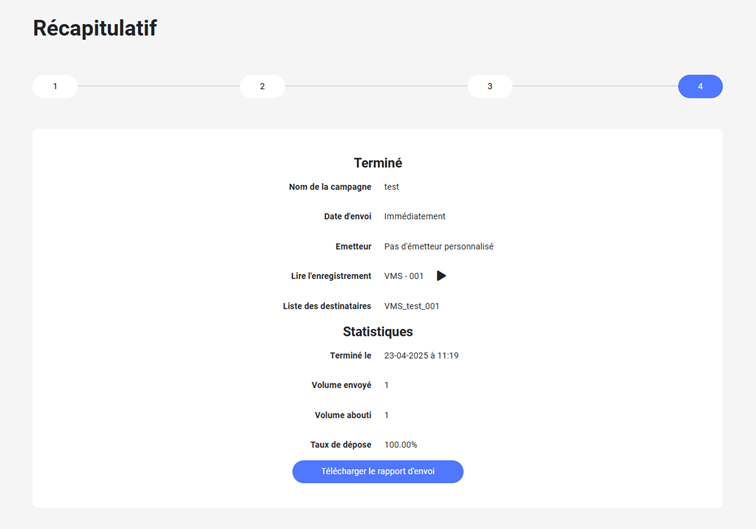This screenshot has width=756, height=529.
Task: Click the Taux de dépose 100.00% value
Action: (x=400, y=444)
